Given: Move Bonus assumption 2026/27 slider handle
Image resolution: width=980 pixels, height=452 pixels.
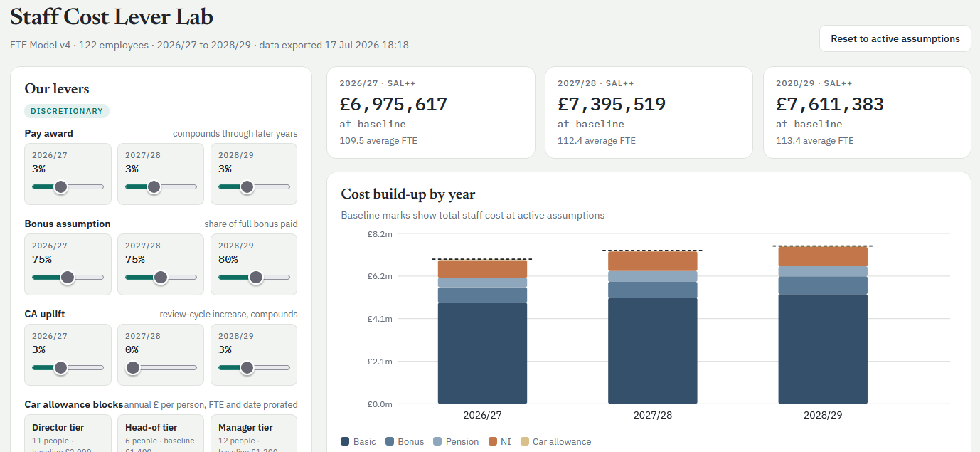Looking at the screenshot, I should point(68,277).
